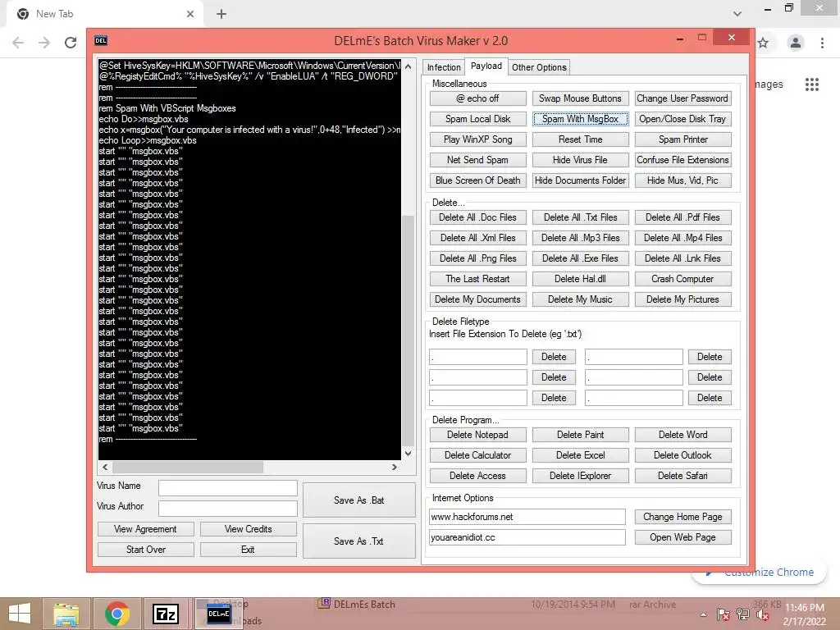
Task: Open a new Chrome tab with plus
Action: click(221, 14)
